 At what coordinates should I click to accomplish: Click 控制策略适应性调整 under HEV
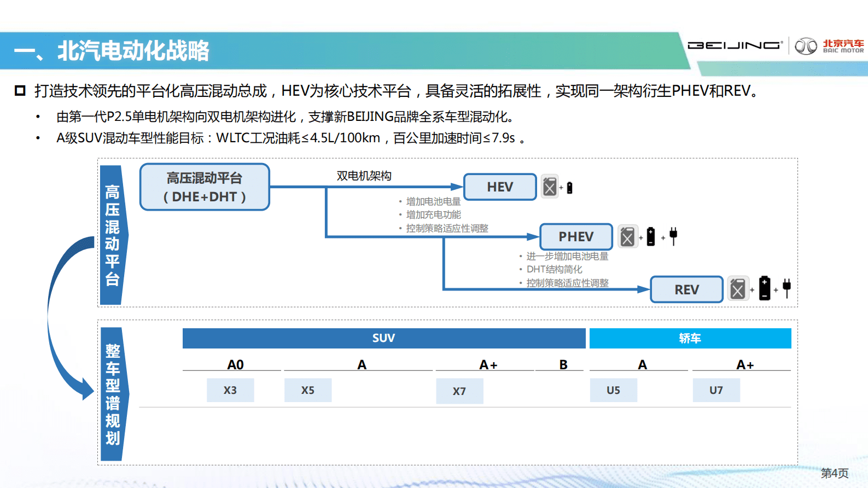tap(447, 228)
